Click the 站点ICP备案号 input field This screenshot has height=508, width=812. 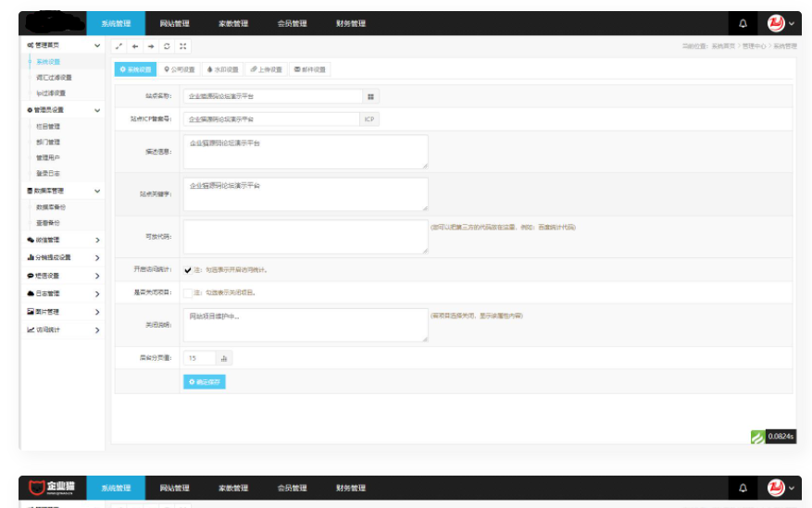point(271,119)
